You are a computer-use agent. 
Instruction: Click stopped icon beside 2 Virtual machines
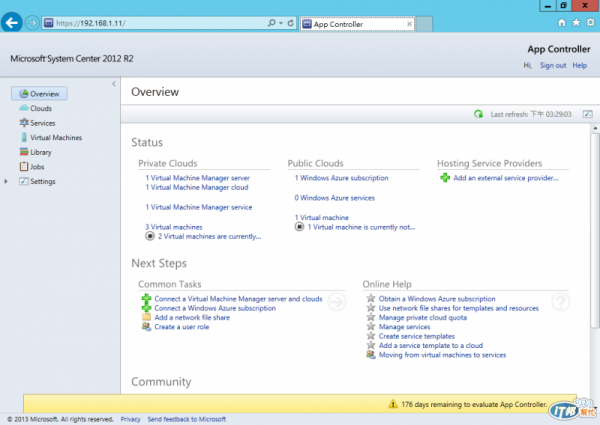[150, 236]
